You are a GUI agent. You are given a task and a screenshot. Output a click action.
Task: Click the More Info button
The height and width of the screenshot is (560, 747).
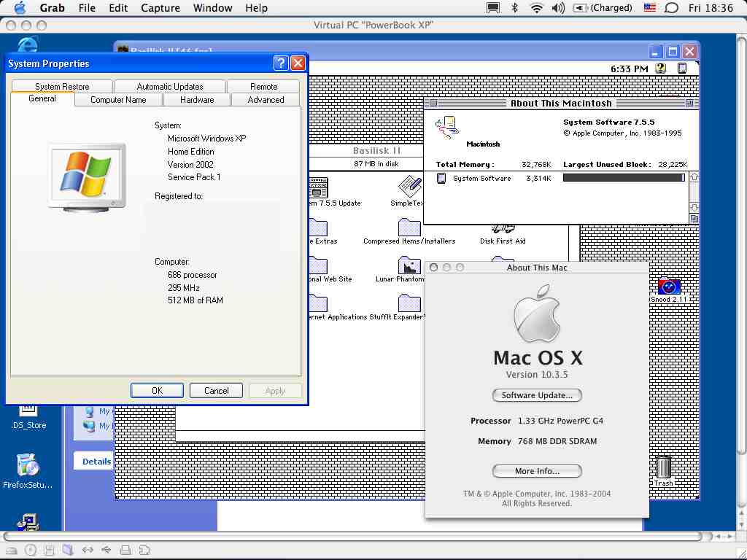[x=537, y=471]
